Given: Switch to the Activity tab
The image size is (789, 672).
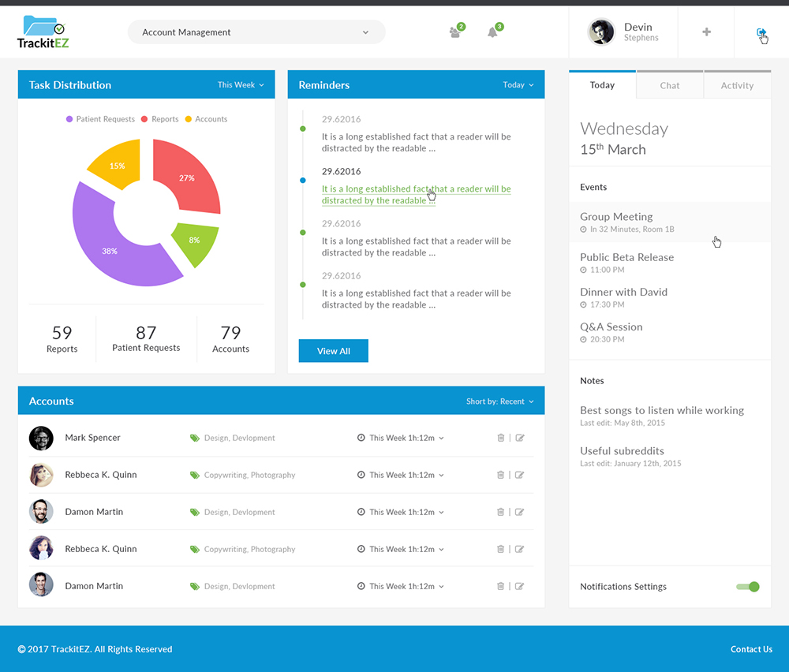Looking at the screenshot, I should (737, 84).
